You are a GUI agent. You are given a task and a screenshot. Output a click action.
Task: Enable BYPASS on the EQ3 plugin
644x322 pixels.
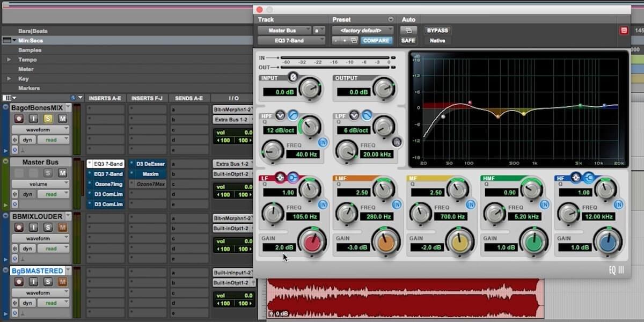tap(438, 30)
